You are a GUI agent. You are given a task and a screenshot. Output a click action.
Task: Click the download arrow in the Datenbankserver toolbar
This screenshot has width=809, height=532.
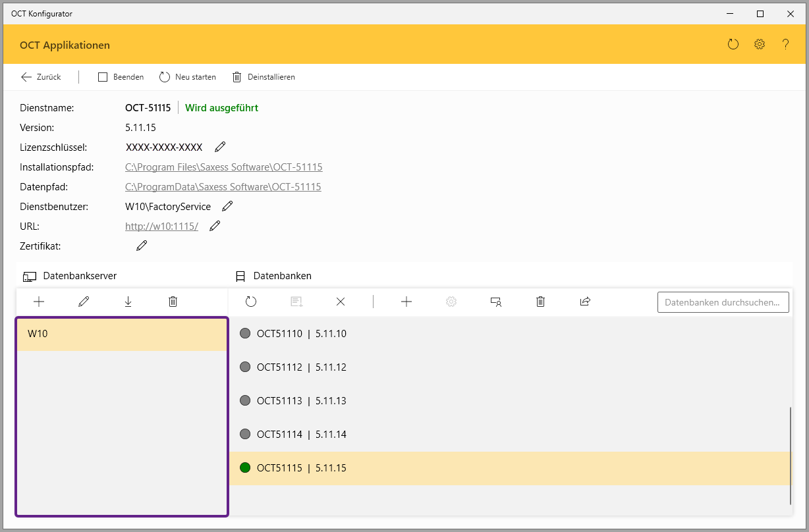tap(128, 302)
